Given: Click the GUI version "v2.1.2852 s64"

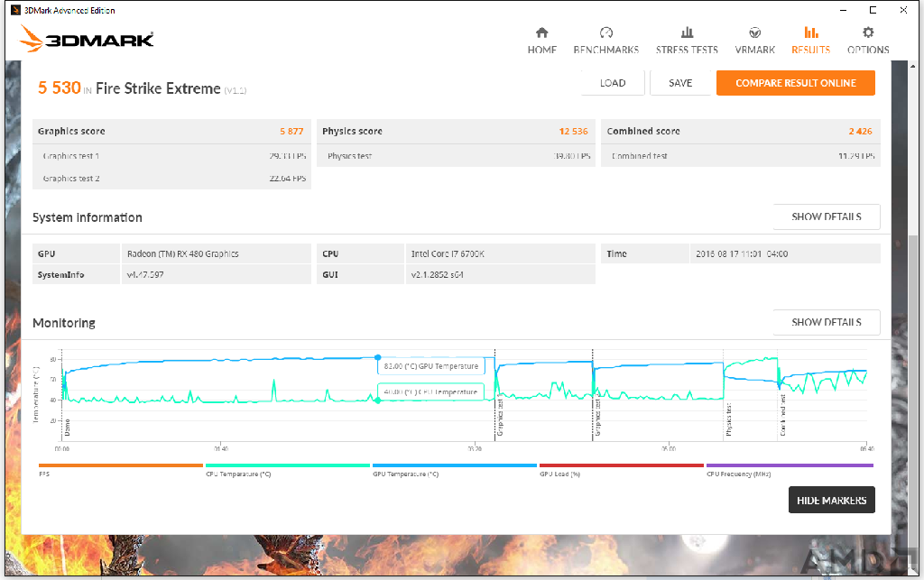Looking at the screenshot, I should (x=438, y=274).
